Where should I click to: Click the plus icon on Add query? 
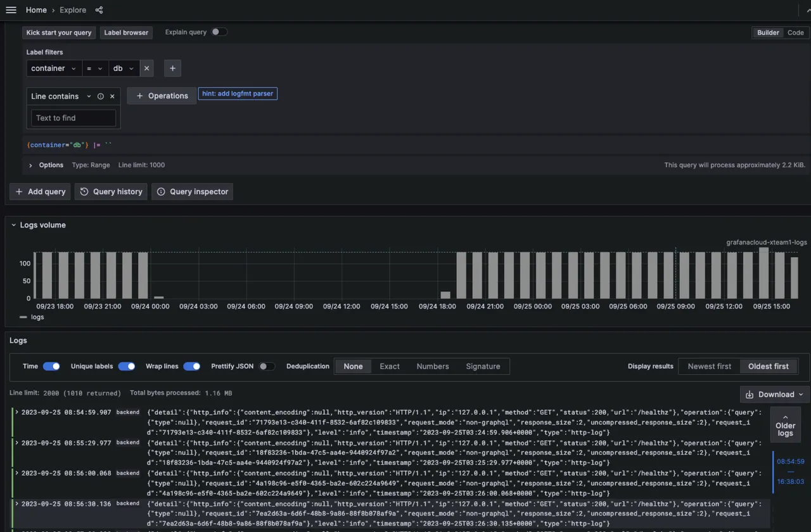19,192
